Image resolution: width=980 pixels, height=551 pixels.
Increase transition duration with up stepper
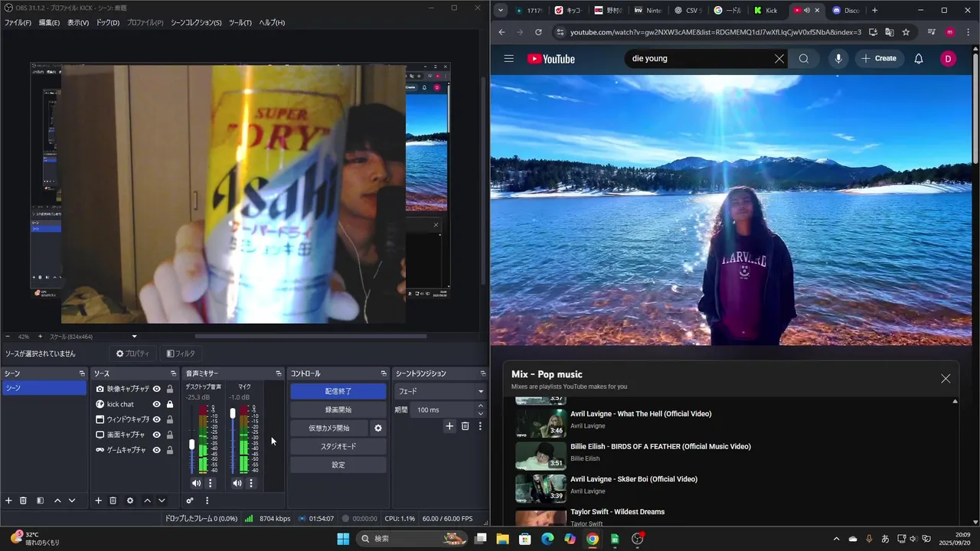point(481,406)
